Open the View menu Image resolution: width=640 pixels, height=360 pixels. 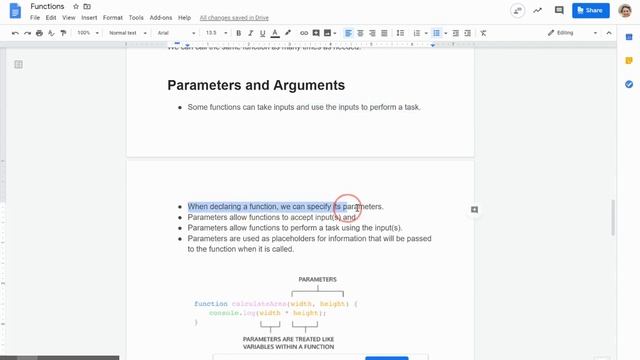coord(69,18)
